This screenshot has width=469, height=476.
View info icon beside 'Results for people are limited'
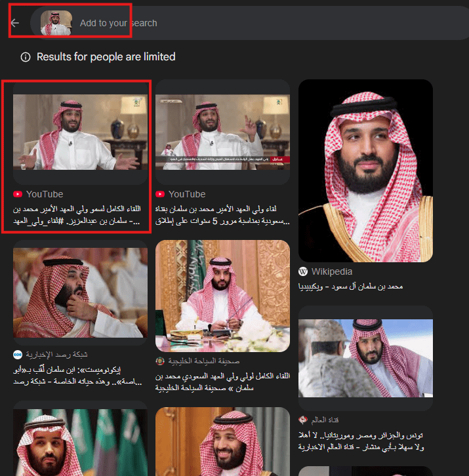[26, 57]
